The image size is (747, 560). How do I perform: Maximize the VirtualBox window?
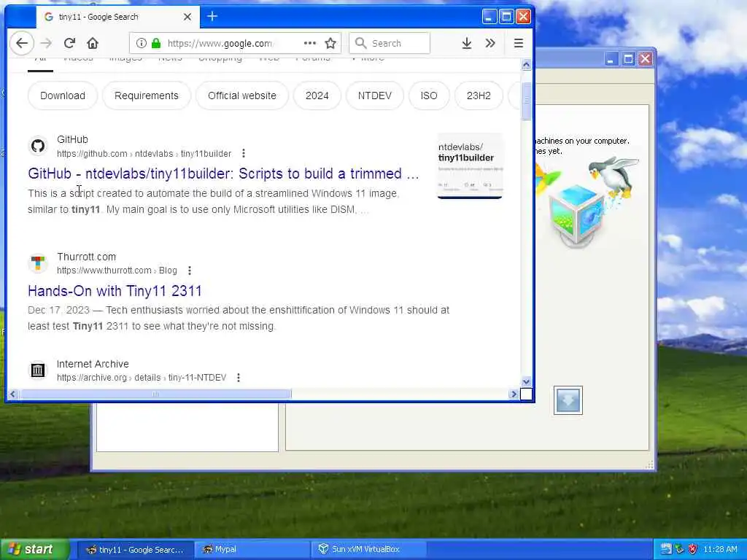(x=628, y=59)
